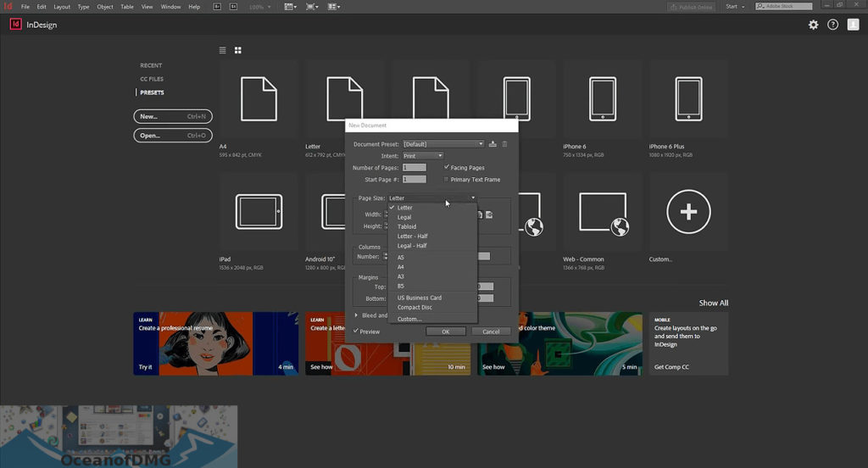This screenshot has height=468, width=868.
Task: Open the Arrange Documents toolbar dropdown
Action: pyautogui.click(x=334, y=7)
